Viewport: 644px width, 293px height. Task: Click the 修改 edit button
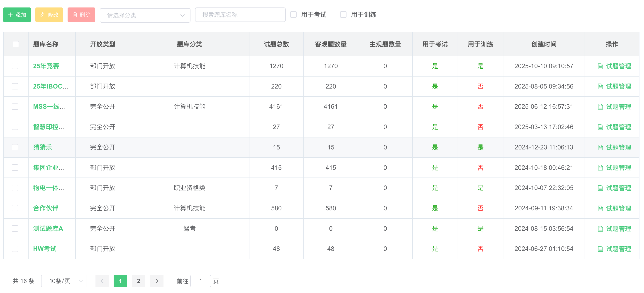[49, 15]
